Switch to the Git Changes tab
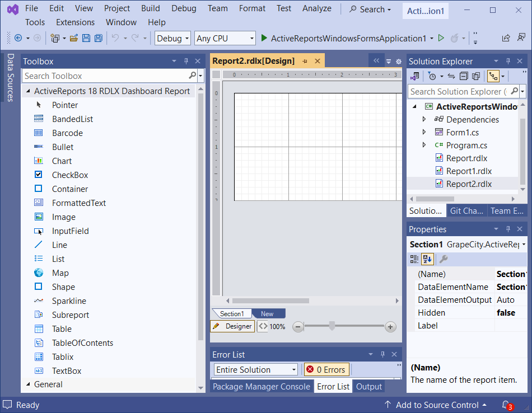 coord(466,211)
